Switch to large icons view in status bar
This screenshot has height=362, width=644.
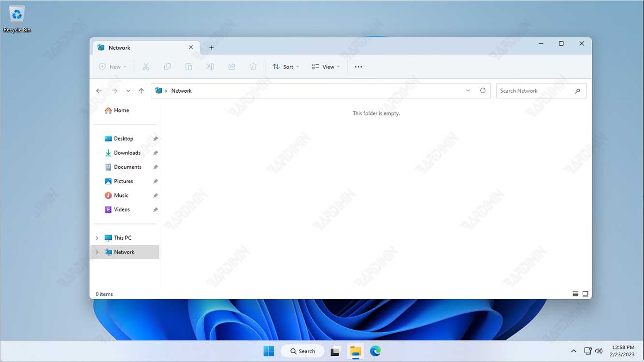(x=585, y=293)
